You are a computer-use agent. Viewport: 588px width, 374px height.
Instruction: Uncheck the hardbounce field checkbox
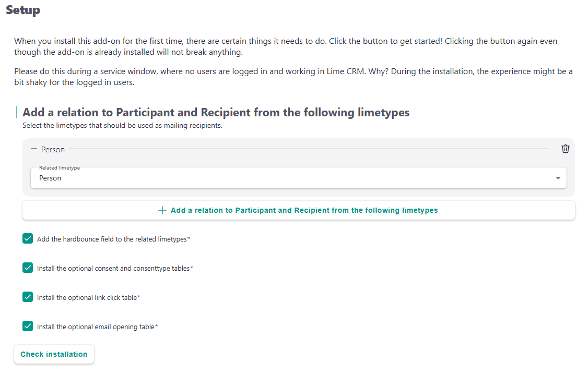28,239
